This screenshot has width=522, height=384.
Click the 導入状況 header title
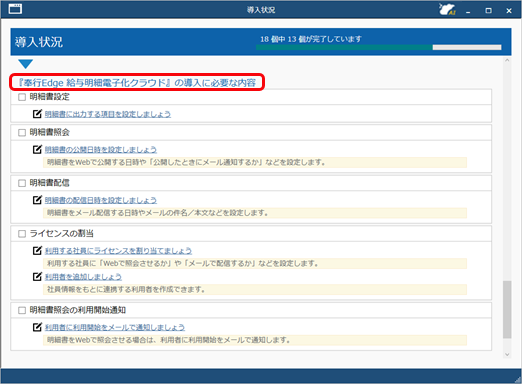[x=39, y=42]
